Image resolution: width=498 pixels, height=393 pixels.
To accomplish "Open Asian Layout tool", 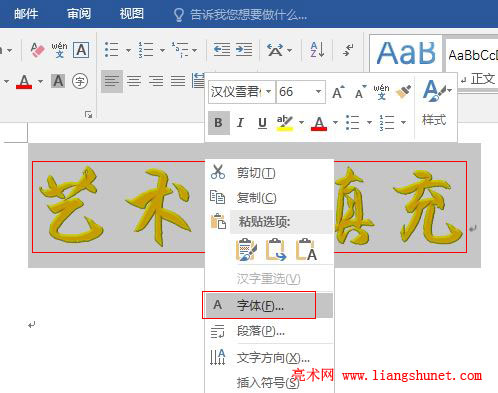I will (x=275, y=50).
